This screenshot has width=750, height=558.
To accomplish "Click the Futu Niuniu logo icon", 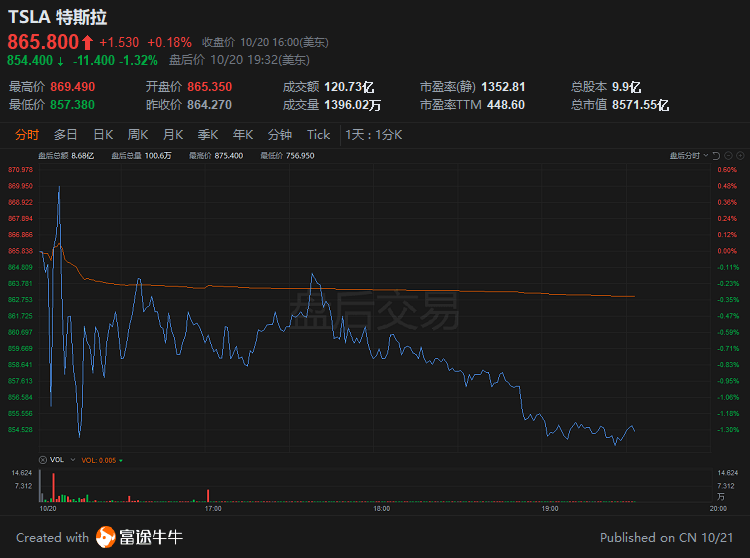I will pos(106,537).
